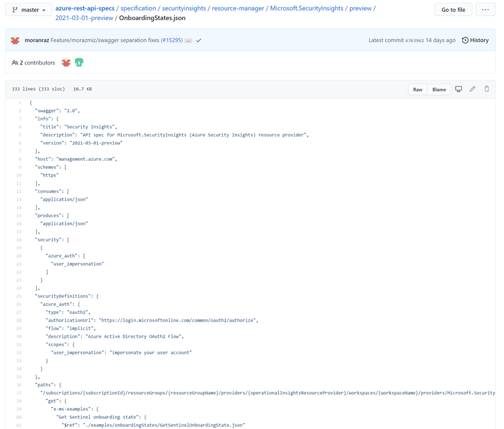Select line number 25 in gutter

tap(19, 296)
